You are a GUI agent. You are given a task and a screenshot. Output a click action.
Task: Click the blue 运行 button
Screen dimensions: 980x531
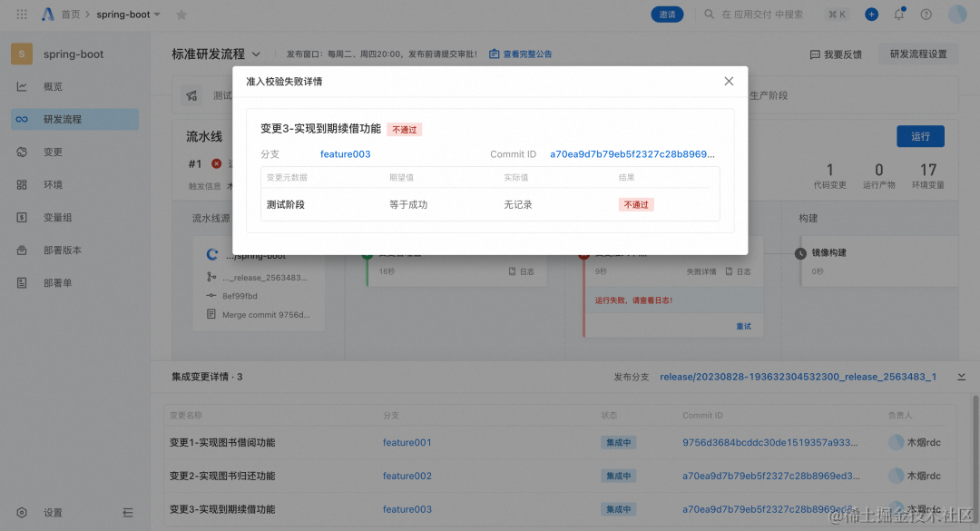click(920, 136)
